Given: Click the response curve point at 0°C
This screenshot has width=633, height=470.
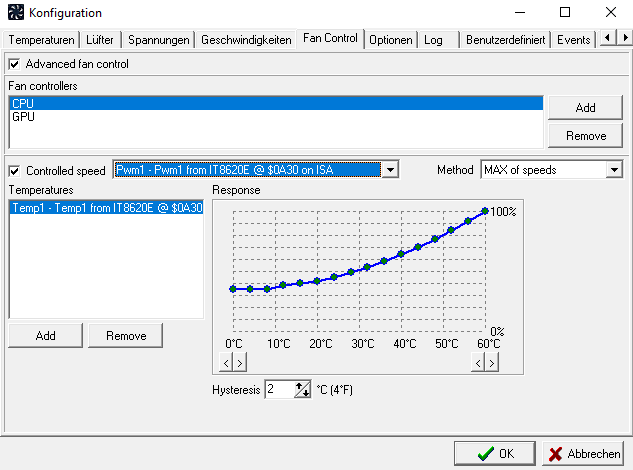Looking at the screenshot, I should pyautogui.click(x=233, y=289).
